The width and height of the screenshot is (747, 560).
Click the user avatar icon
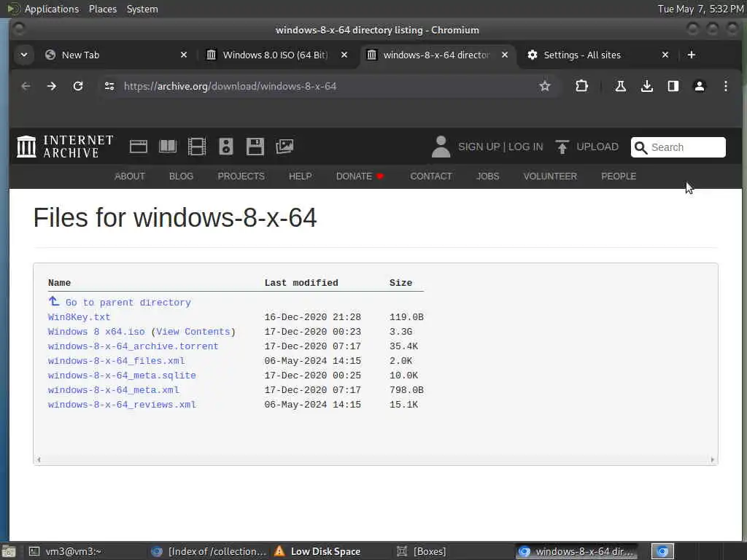pos(441,147)
